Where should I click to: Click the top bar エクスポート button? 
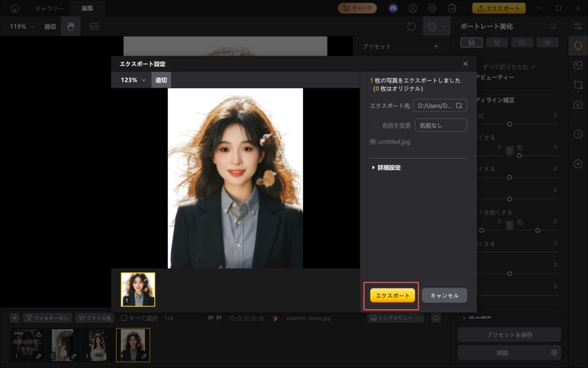(499, 8)
